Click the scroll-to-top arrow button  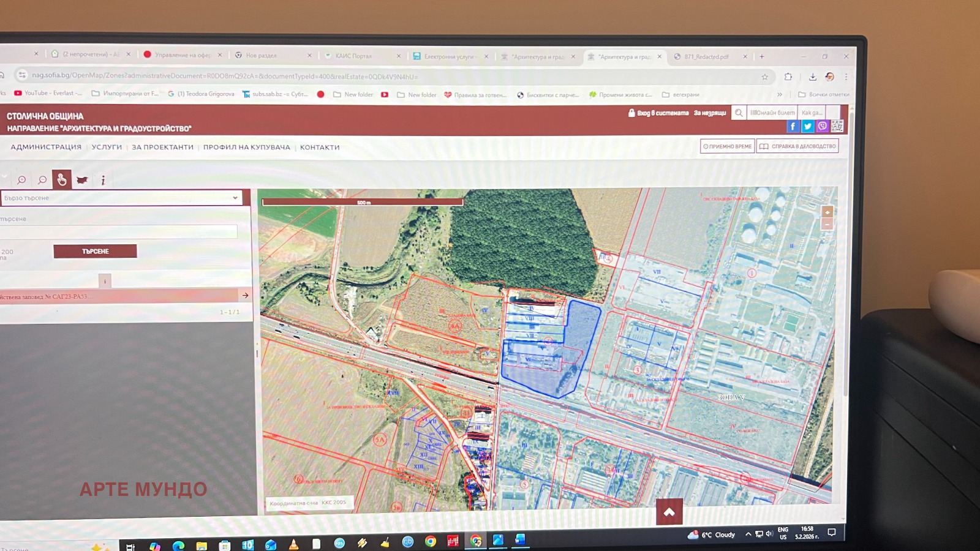669,512
